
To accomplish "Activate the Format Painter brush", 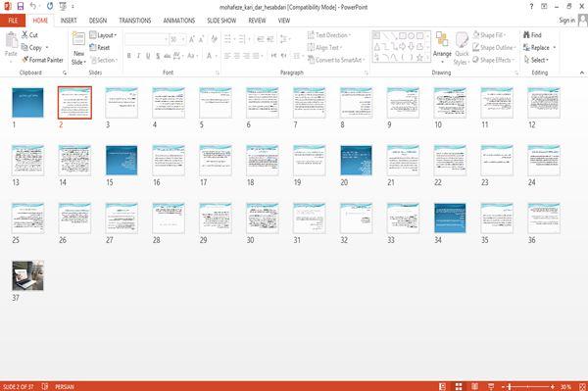I will 25,60.
